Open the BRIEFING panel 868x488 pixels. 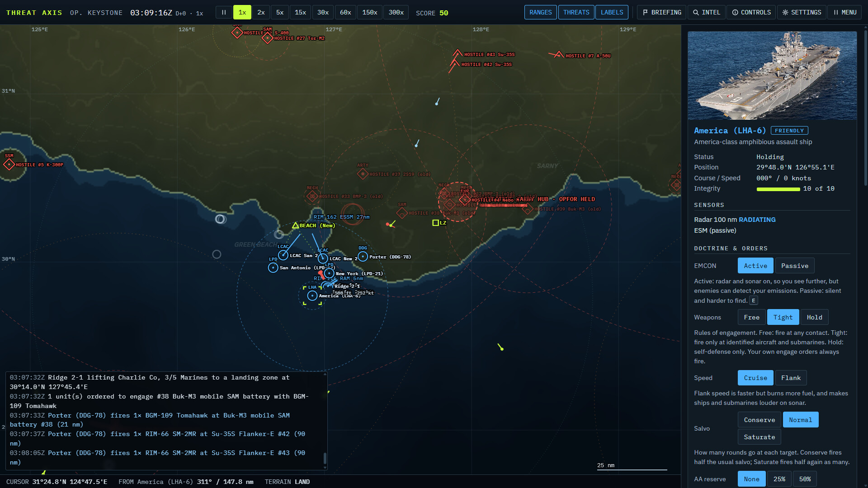click(x=662, y=13)
